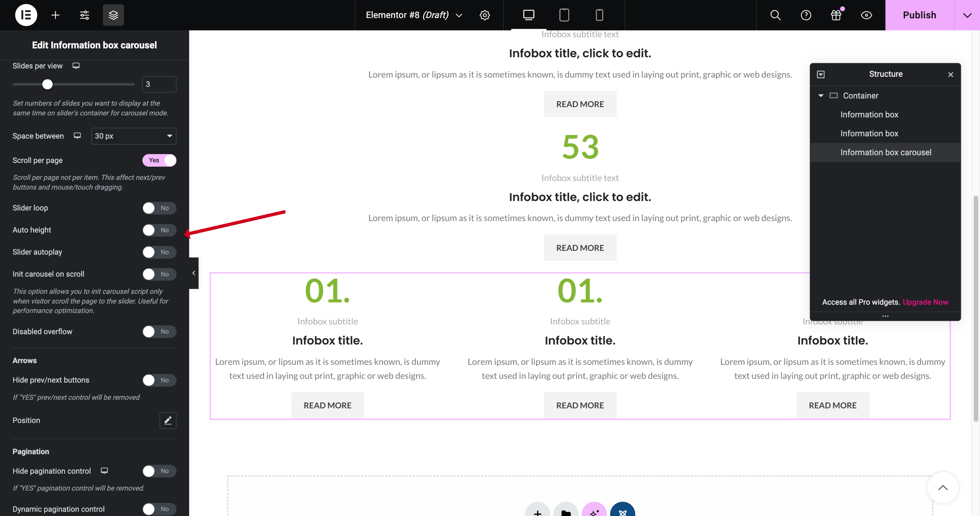Enable the Slider autoplay toggle
Screen dimensions: 980x516
click(159, 252)
